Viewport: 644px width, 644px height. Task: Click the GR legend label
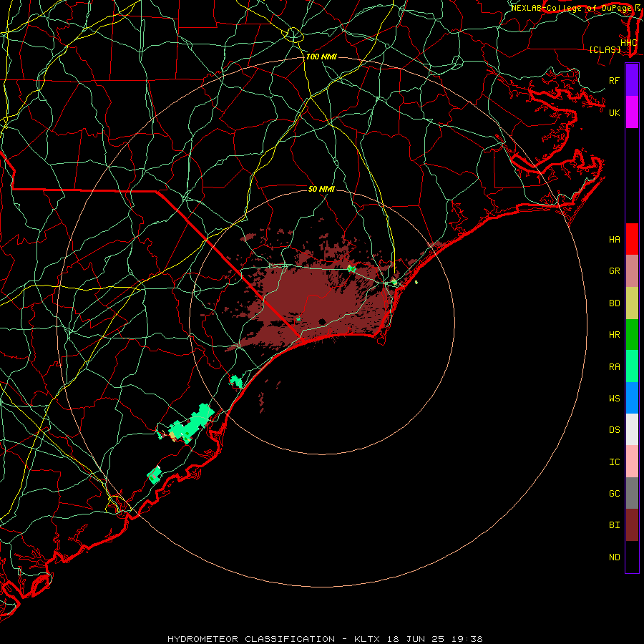614,271
